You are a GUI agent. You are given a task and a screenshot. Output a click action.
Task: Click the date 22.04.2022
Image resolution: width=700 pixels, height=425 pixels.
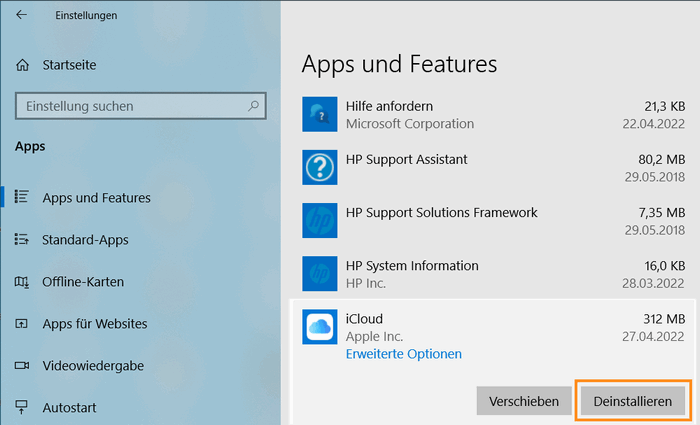coord(654,124)
